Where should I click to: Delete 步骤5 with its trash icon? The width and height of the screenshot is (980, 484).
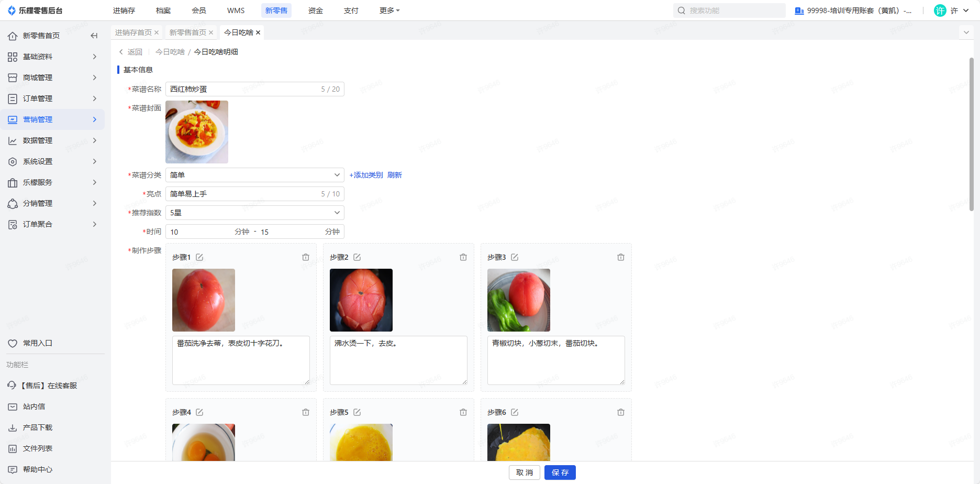[x=463, y=412]
